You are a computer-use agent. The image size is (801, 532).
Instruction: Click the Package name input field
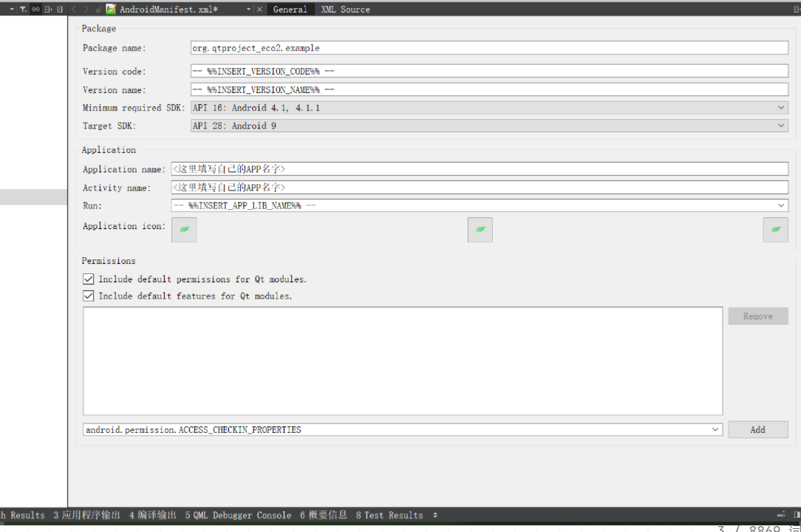point(488,48)
